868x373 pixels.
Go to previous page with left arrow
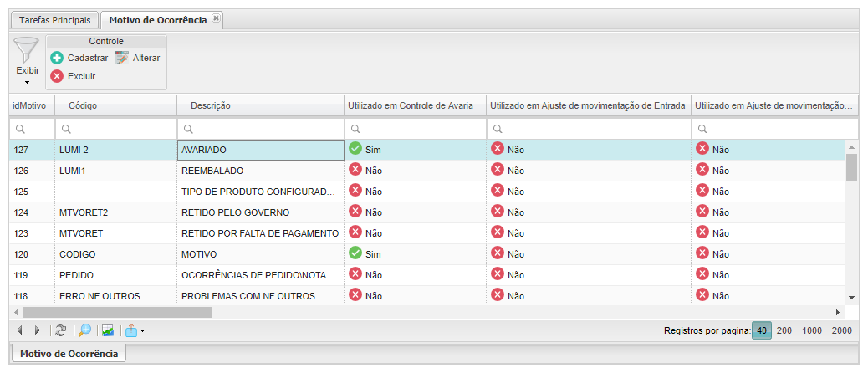tap(19, 330)
